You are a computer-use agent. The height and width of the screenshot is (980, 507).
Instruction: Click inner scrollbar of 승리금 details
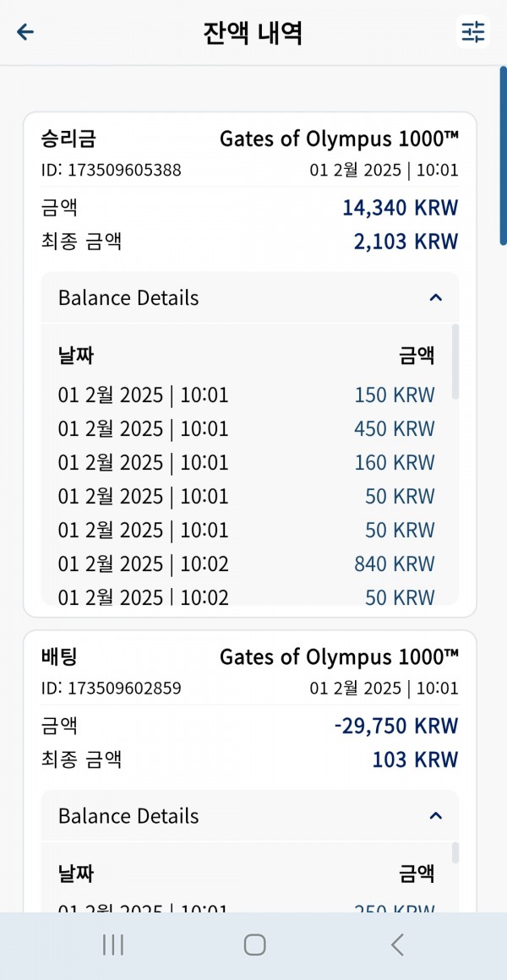point(455,362)
